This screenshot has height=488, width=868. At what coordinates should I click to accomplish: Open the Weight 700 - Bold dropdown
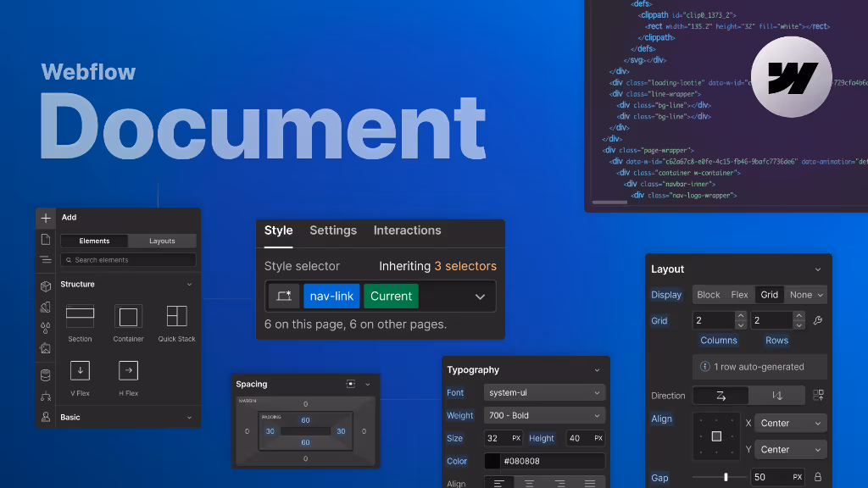click(544, 415)
